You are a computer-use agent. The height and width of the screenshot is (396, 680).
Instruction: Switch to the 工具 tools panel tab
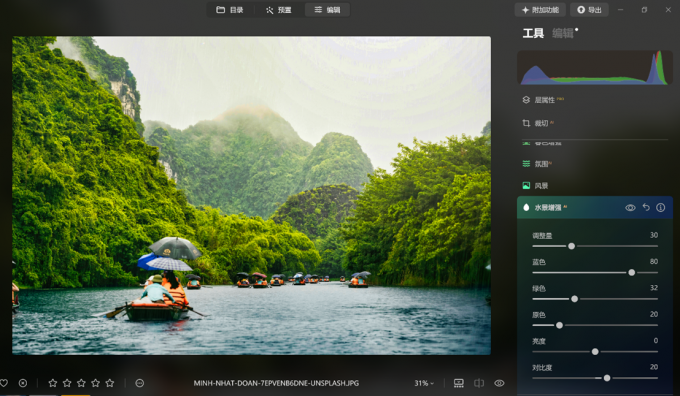533,33
